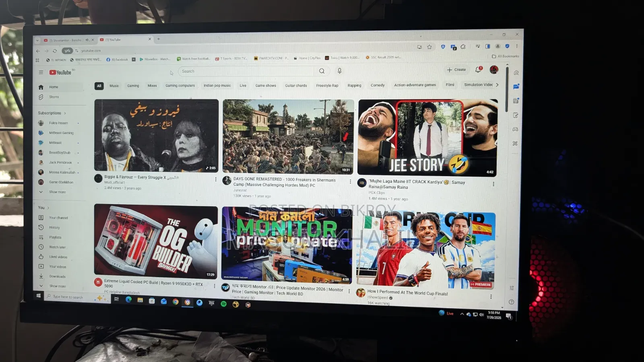Click the install app icon in address bar

pyautogui.click(x=419, y=47)
